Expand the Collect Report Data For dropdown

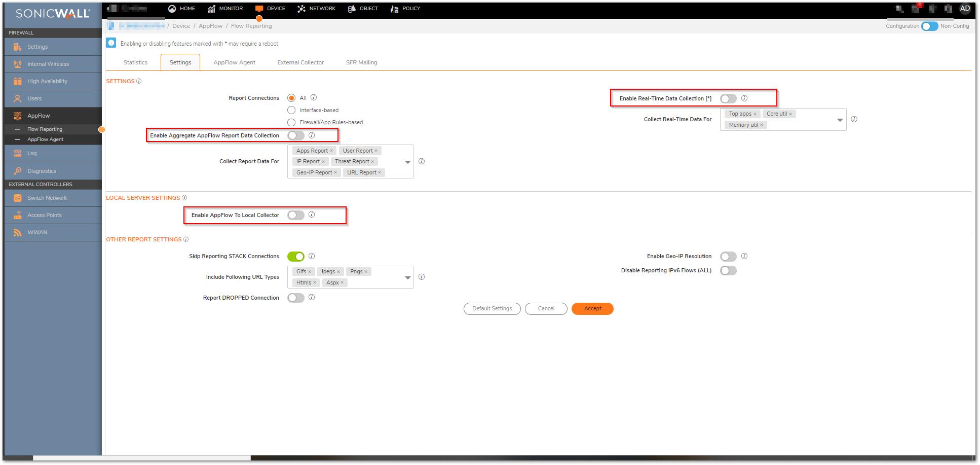tap(407, 162)
